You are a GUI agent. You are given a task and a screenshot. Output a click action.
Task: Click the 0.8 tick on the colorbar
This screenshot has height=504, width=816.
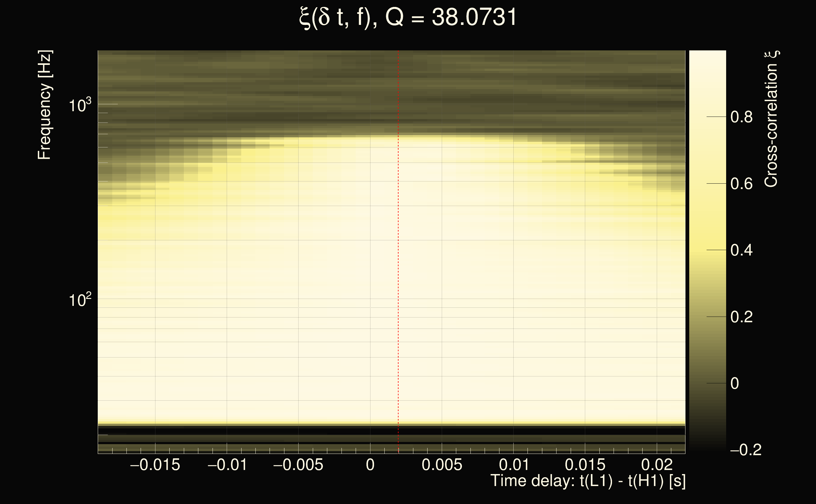pos(741,117)
